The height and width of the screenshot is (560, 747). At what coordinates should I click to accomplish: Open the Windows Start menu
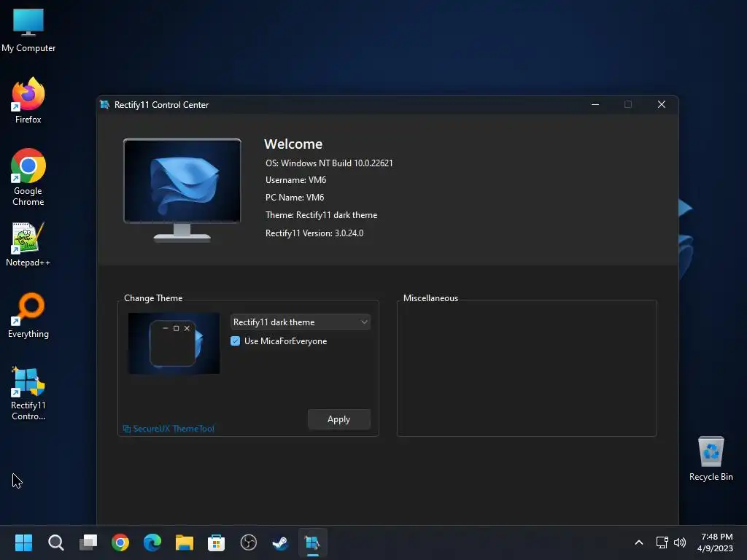tap(23, 542)
